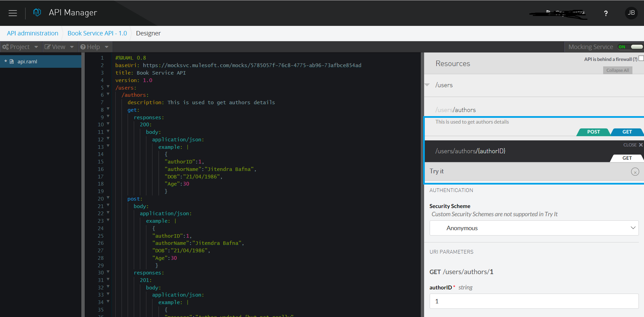Click the edit pencil icon beside View

point(48,47)
